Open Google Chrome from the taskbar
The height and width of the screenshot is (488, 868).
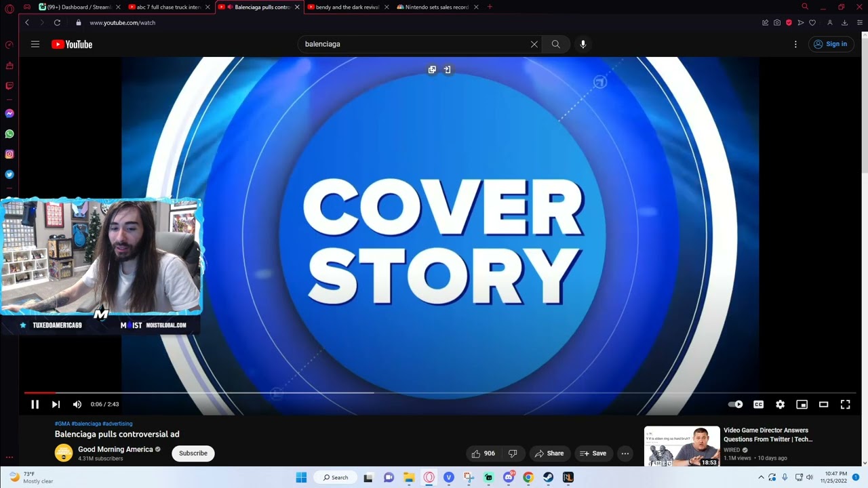click(x=528, y=477)
